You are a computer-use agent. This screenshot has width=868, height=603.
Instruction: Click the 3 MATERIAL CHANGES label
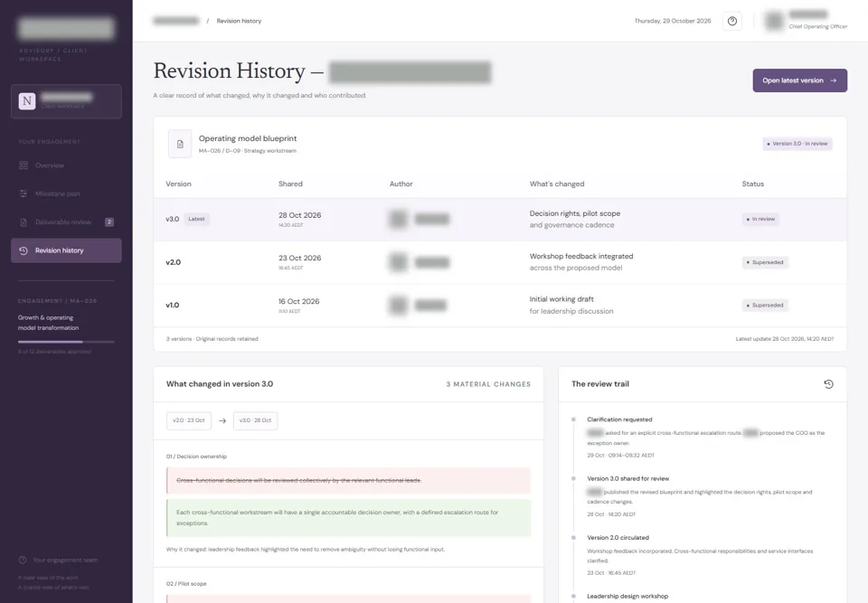(488, 384)
